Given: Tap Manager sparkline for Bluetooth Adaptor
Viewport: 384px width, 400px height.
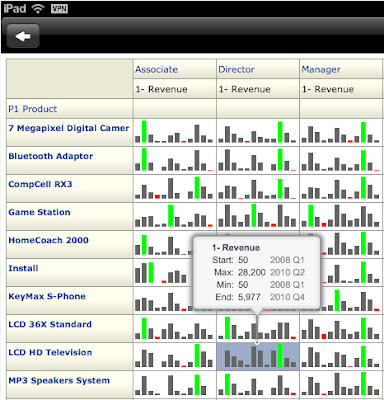Looking at the screenshot, I should 341,160.
